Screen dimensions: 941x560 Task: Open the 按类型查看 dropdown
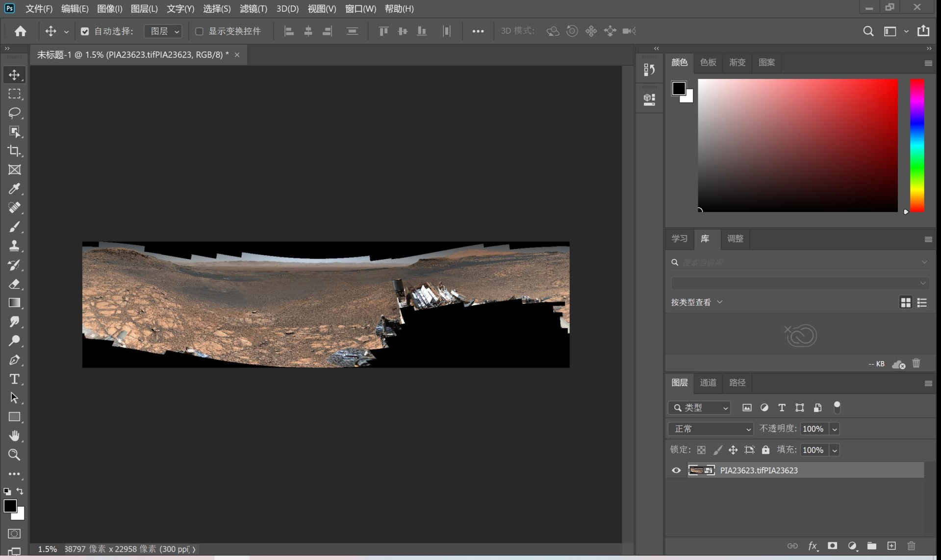[x=697, y=302]
